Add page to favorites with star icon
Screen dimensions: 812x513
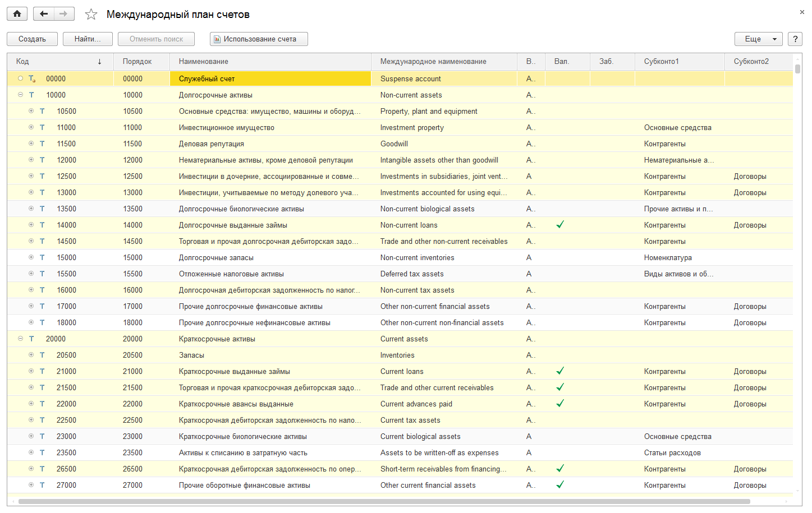point(91,15)
